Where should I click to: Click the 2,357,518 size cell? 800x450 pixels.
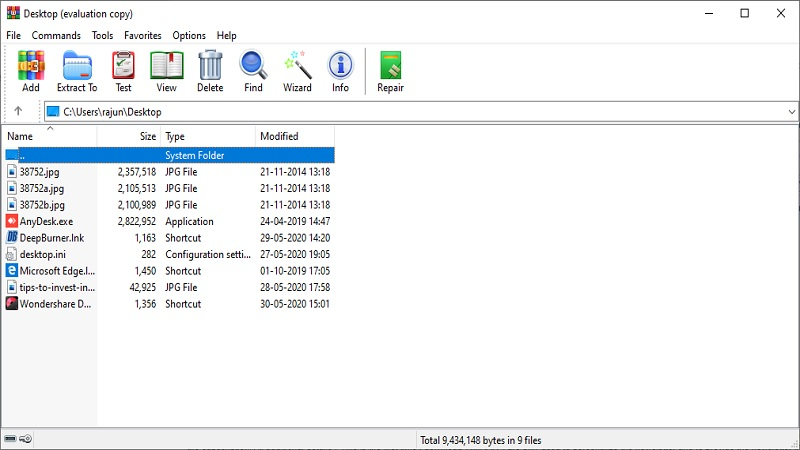pyautogui.click(x=137, y=171)
